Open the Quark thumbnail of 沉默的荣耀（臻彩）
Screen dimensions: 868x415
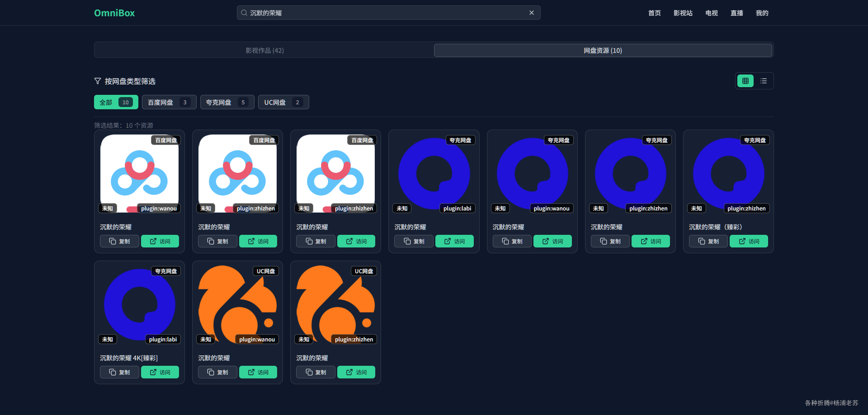[x=728, y=173]
